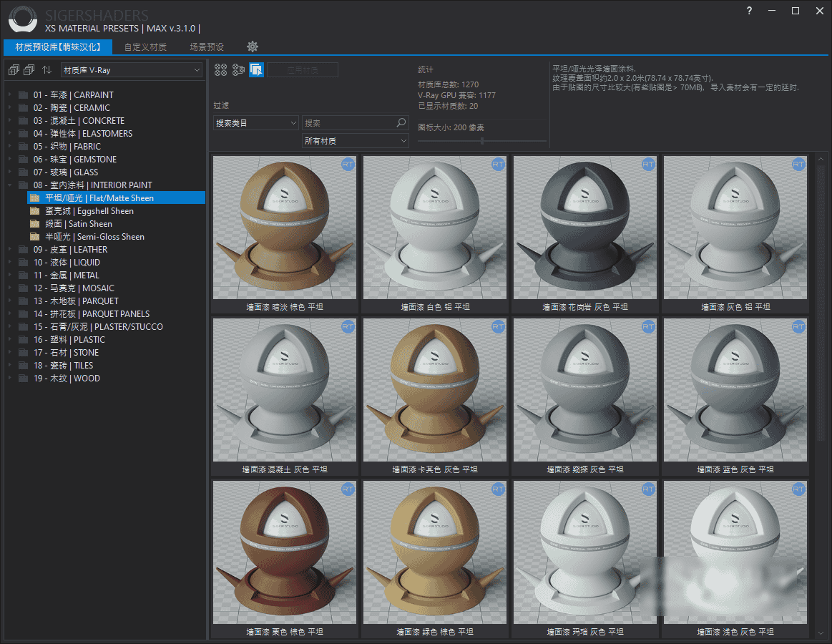
Task: Collapse the 08 - 室内涂料 INTERIOR PAINT arrow
Action: (x=10, y=185)
